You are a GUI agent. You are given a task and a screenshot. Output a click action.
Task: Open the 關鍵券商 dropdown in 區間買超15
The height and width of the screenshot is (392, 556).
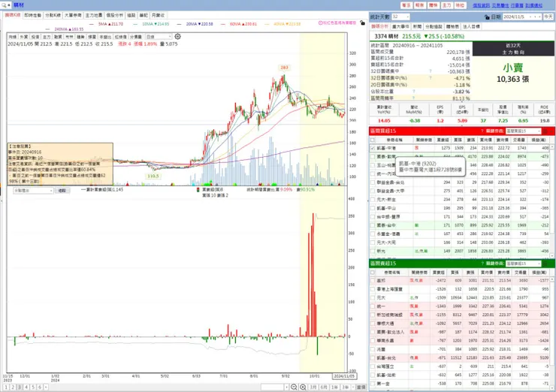click(x=523, y=131)
